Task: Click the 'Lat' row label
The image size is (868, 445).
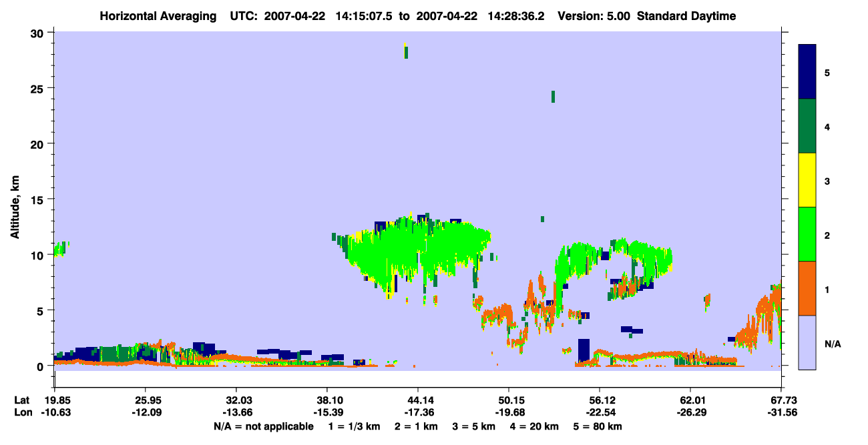Action: [x=22, y=400]
